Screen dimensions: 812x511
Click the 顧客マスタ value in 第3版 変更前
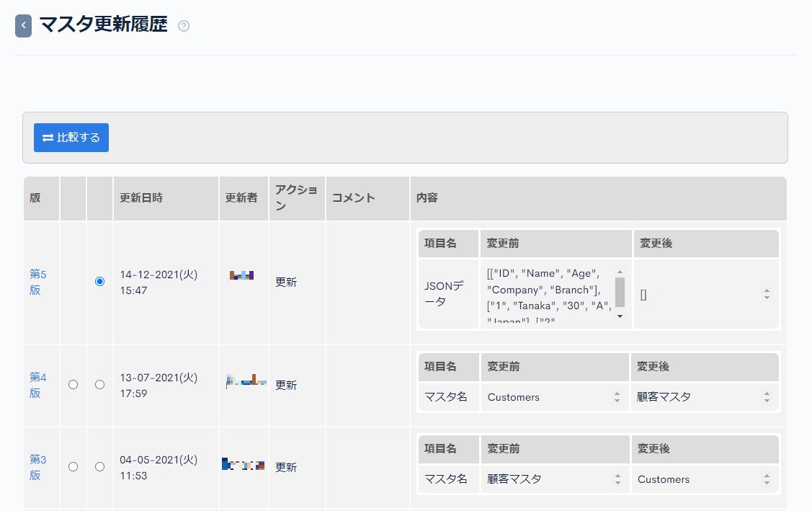click(x=514, y=479)
